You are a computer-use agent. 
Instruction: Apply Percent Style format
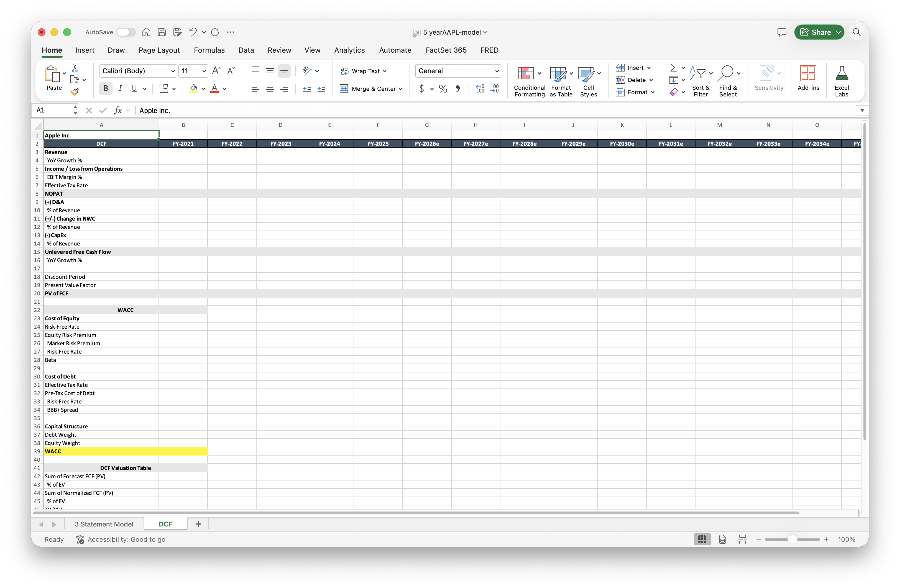click(x=443, y=88)
